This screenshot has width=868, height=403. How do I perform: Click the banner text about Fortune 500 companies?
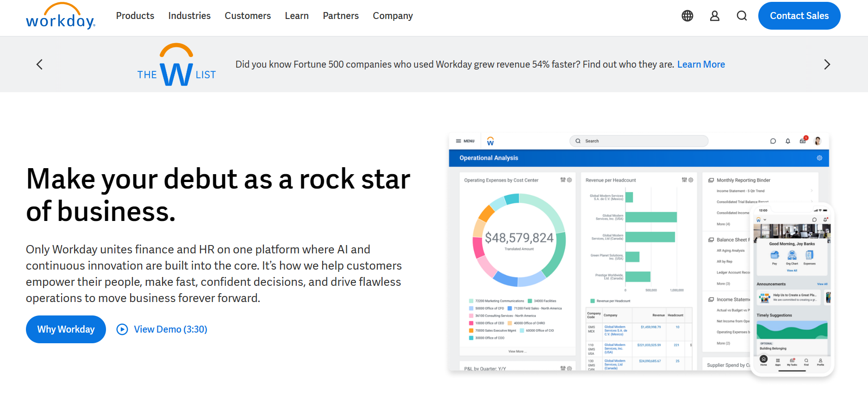coord(455,64)
